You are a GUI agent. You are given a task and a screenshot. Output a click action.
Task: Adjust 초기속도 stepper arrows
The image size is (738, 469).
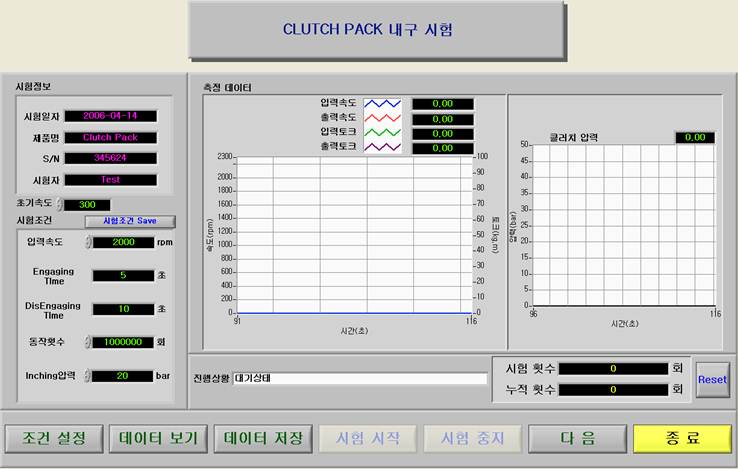tap(59, 204)
